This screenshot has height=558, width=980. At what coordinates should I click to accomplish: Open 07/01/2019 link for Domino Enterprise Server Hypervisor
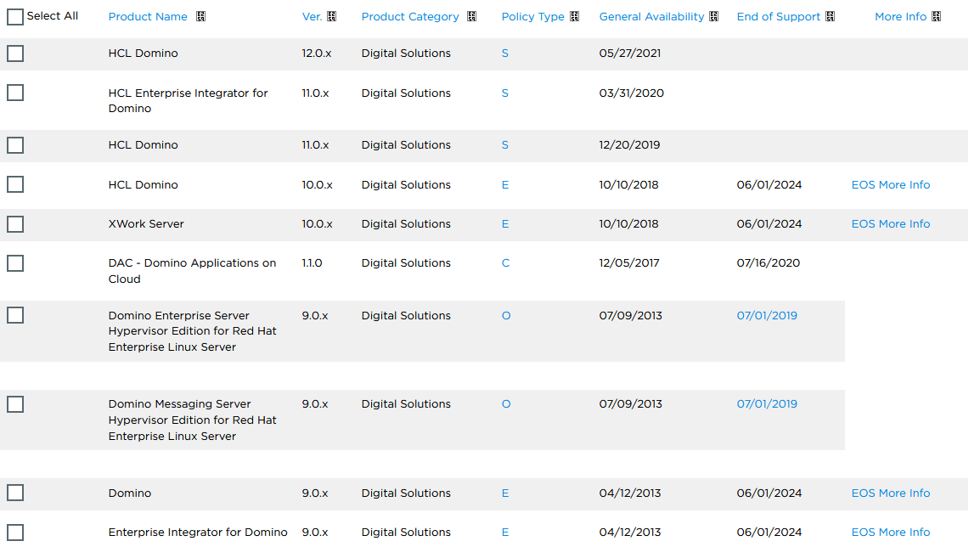[x=767, y=316]
